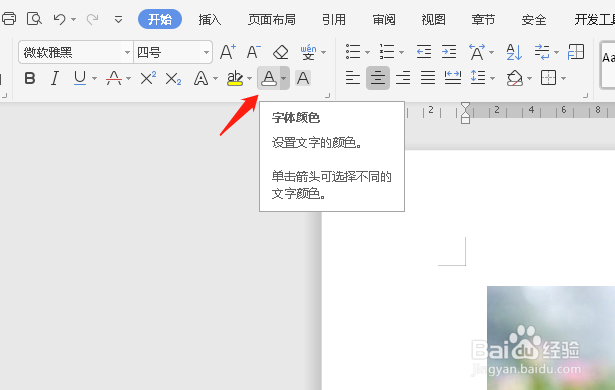Increase font size with A+ icon
The image size is (615, 390).
[227, 52]
